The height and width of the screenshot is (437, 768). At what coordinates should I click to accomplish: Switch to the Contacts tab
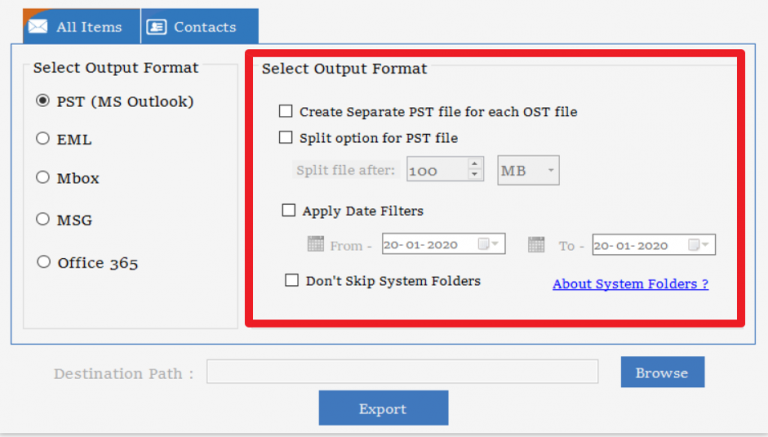(200, 26)
